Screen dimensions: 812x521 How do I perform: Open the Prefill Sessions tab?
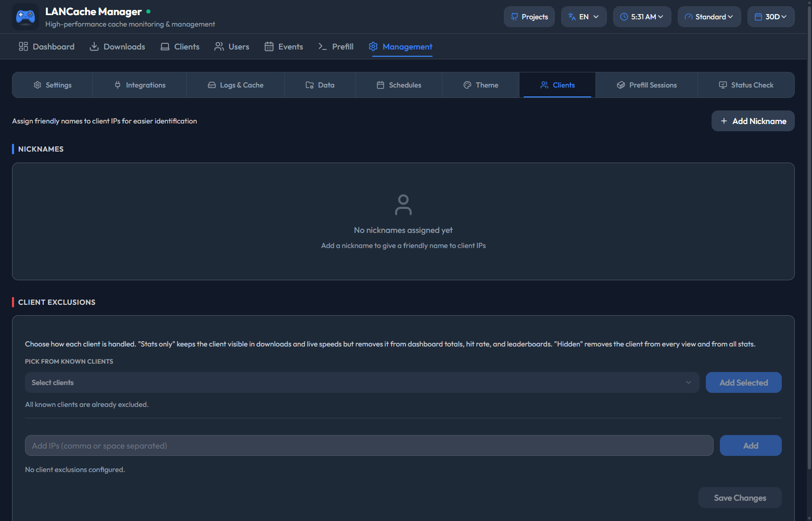pyautogui.click(x=647, y=85)
